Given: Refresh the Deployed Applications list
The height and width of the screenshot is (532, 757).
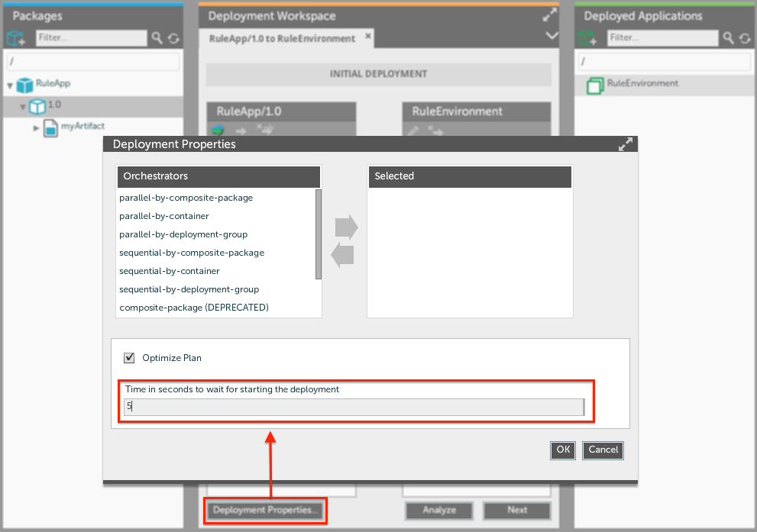Looking at the screenshot, I should (x=745, y=38).
